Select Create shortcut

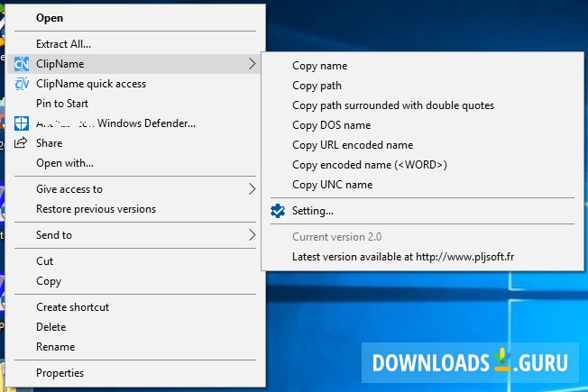(x=135, y=307)
